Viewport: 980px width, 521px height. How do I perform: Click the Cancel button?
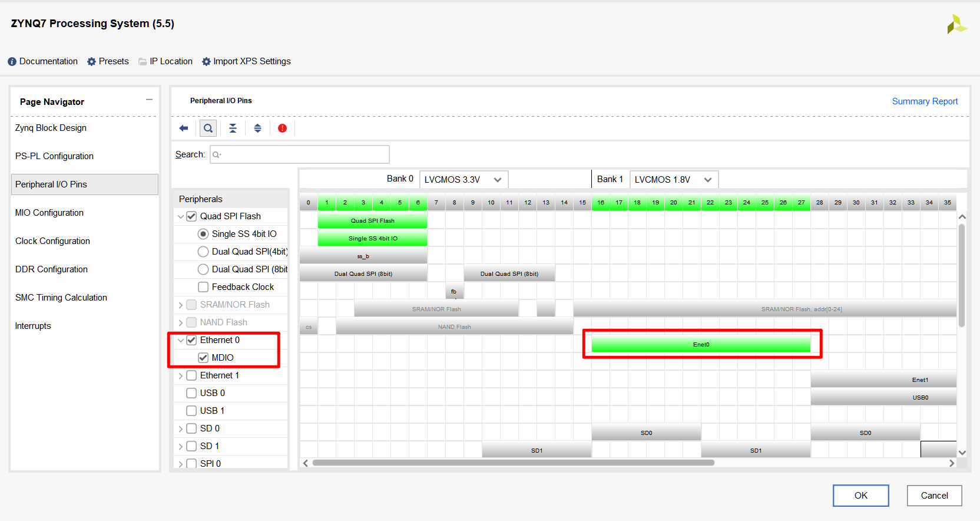[934, 496]
